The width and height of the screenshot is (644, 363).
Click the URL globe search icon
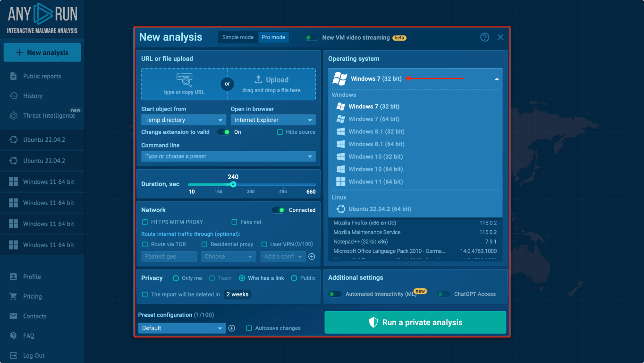click(184, 80)
